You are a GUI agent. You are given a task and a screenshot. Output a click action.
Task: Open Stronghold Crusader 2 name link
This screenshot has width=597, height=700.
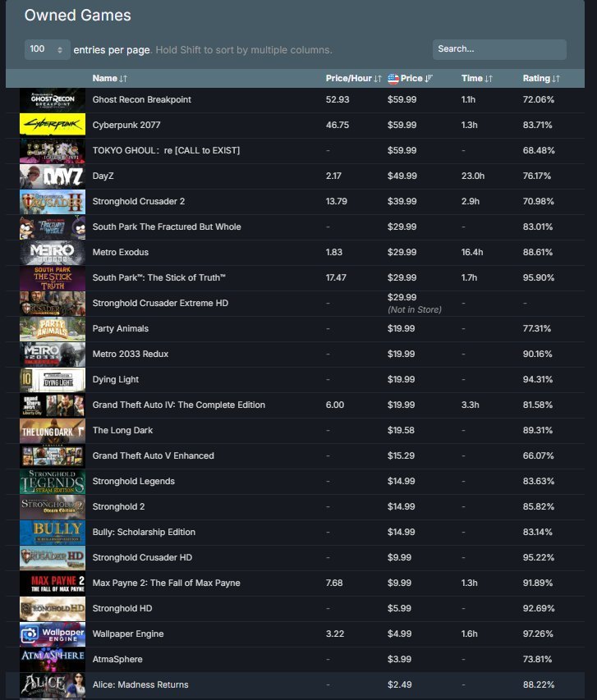click(x=139, y=201)
